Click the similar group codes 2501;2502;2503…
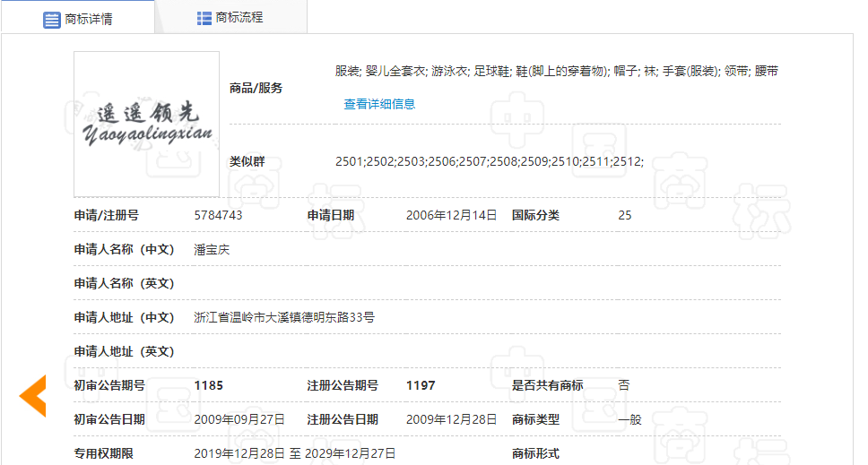The height and width of the screenshot is (465, 868). click(x=490, y=161)
